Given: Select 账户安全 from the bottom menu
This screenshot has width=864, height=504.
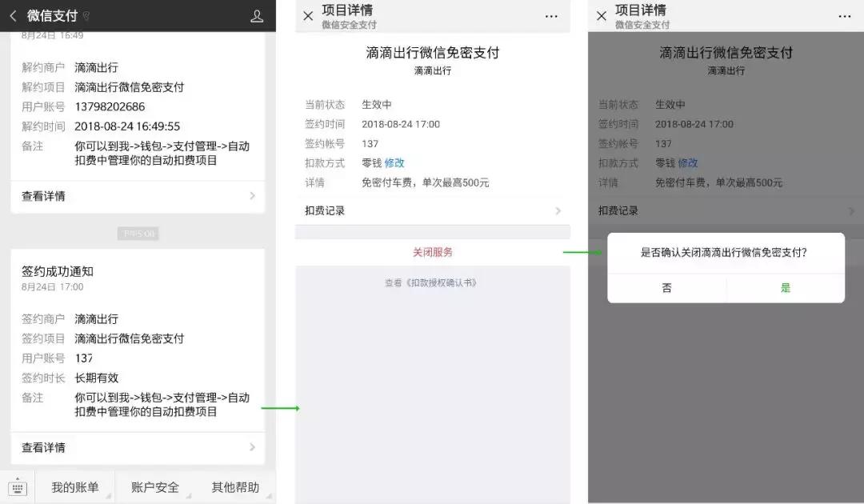Looking at the screenshot, I should [x=155, y=486].
